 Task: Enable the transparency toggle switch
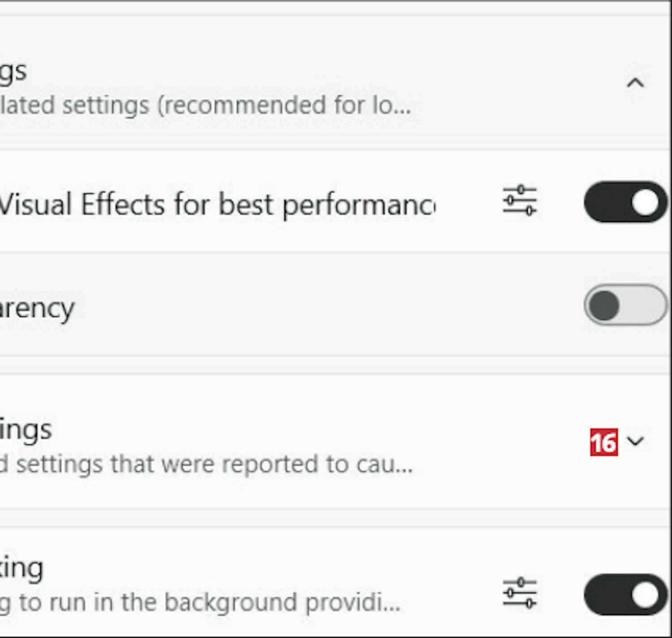pos(625,305)
